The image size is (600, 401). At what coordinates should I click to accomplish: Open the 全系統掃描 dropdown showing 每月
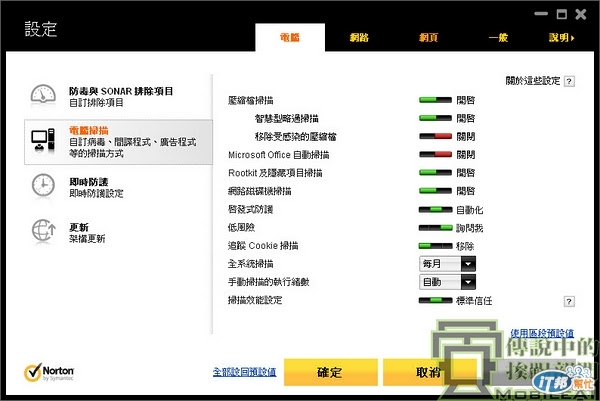(x=447, y=264)
